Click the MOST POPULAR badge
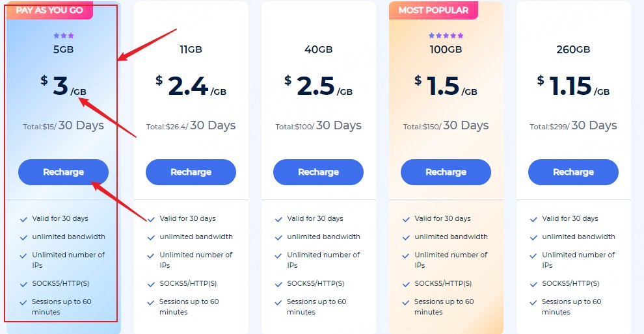This screenshot has height=334, width=644. coord(433,10)
